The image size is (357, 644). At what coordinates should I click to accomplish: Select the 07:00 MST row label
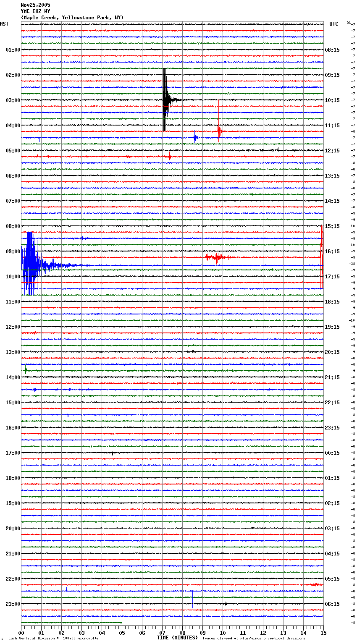[x=13, y=201]
